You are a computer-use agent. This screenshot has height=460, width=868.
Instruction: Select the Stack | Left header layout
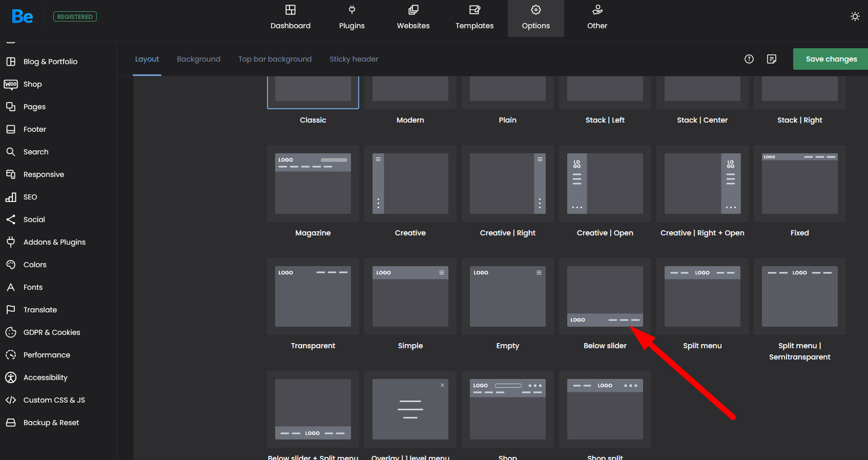click(x=605, y=92)
